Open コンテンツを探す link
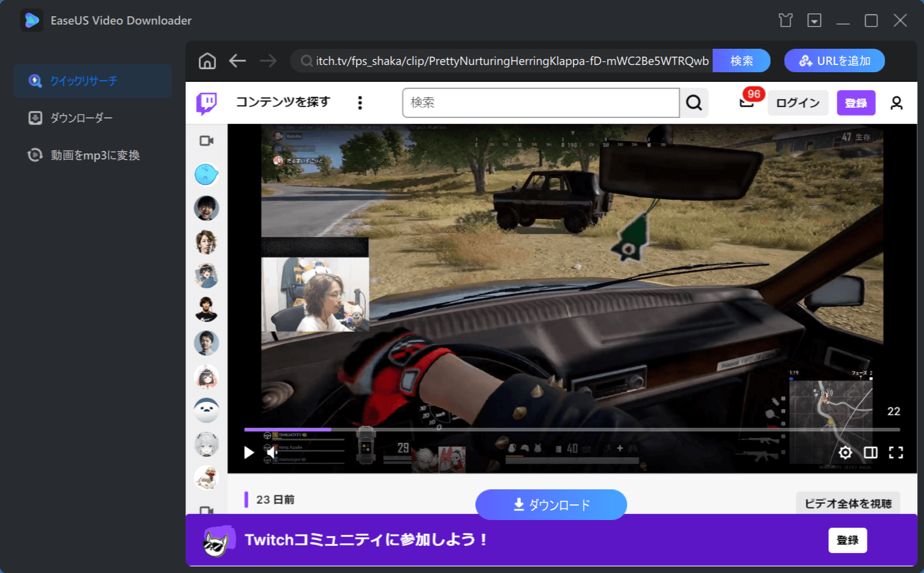Screen dimensions: 924x573 (283, 102)
